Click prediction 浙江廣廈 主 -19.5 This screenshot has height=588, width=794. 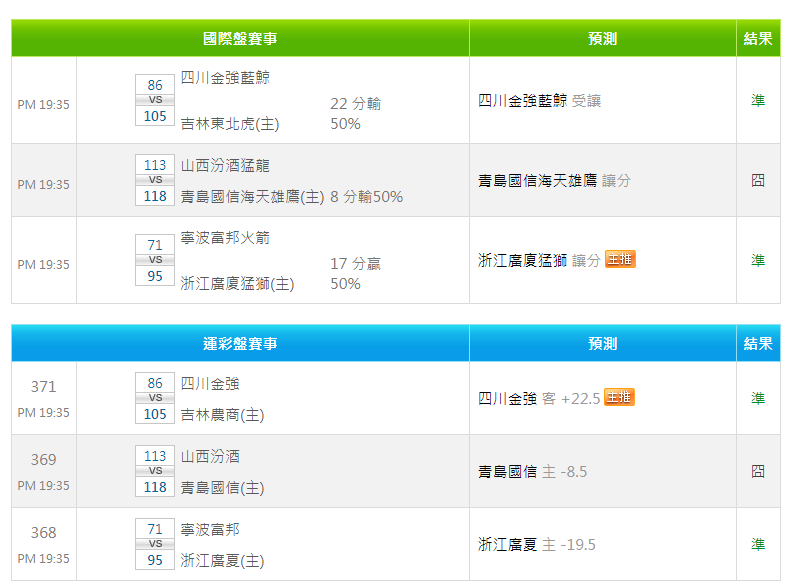tap(537, 544)
